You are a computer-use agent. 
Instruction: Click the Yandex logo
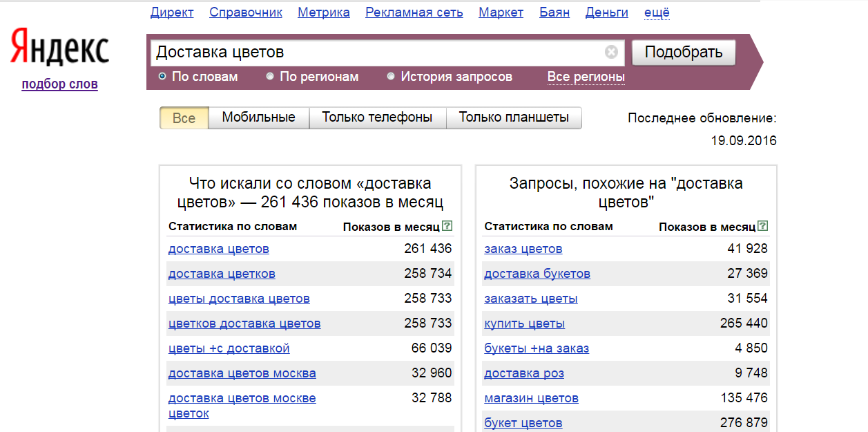point(59,47)
